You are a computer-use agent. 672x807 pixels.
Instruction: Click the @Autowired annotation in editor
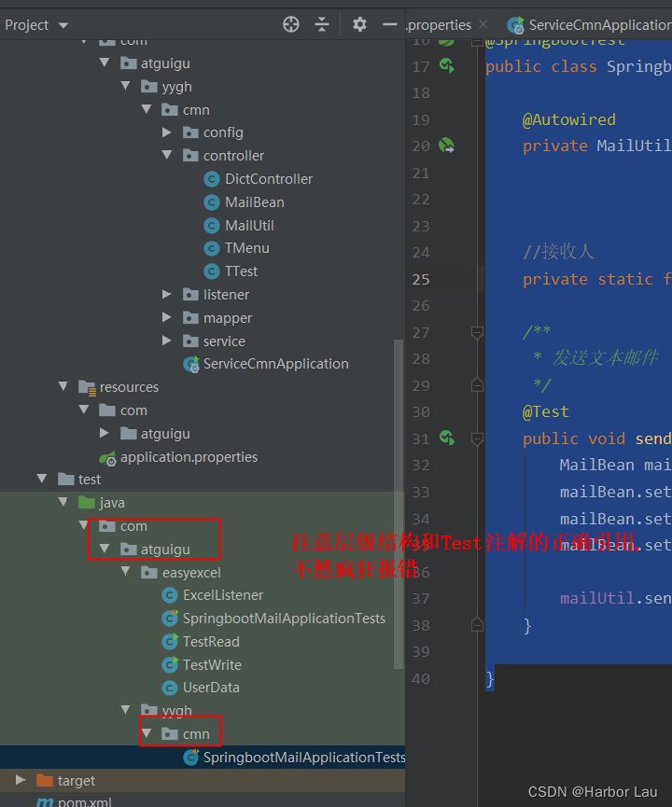tap(569, 119)
